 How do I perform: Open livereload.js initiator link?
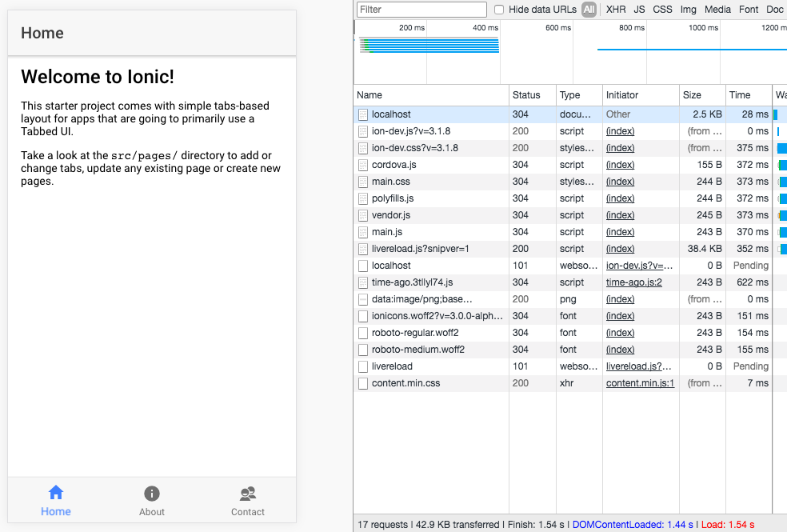pos(638,366)
